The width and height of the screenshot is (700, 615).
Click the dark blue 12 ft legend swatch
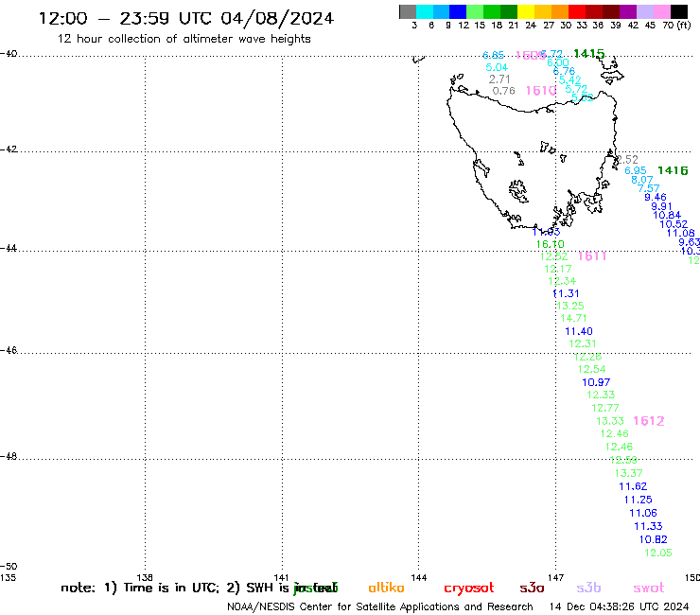(x=458, y=11)
